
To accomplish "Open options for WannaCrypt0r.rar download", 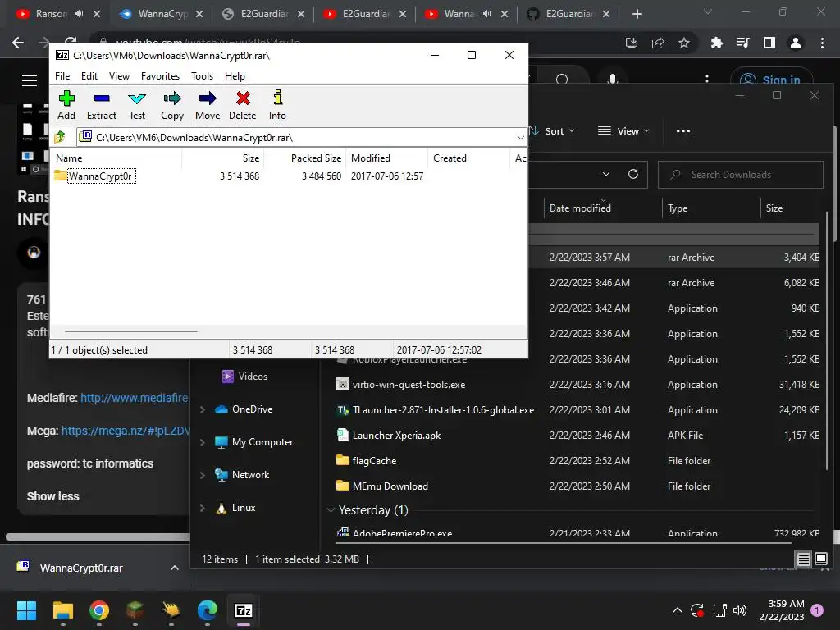I will 175,568.
